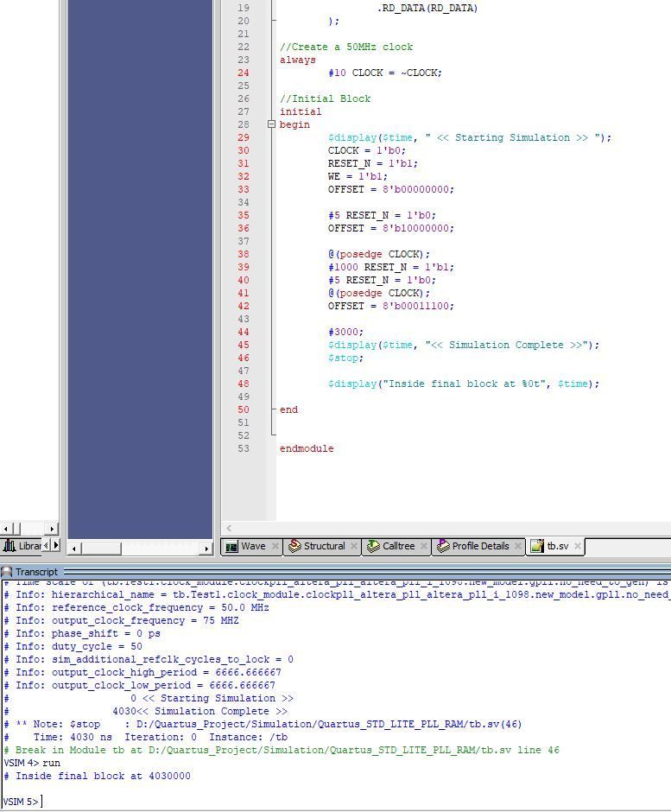Click '//Initial Block' comment

click(x=326, y=99)
